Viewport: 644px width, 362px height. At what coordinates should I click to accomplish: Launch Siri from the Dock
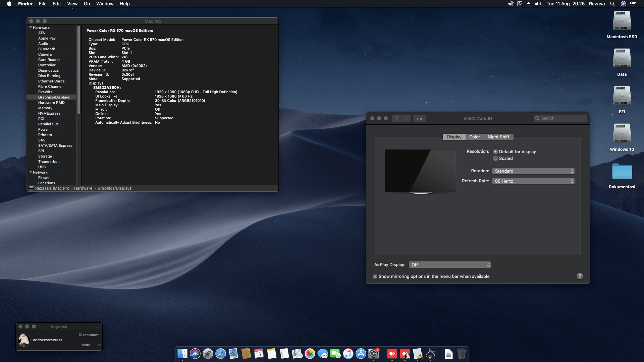tap(196, 354)
